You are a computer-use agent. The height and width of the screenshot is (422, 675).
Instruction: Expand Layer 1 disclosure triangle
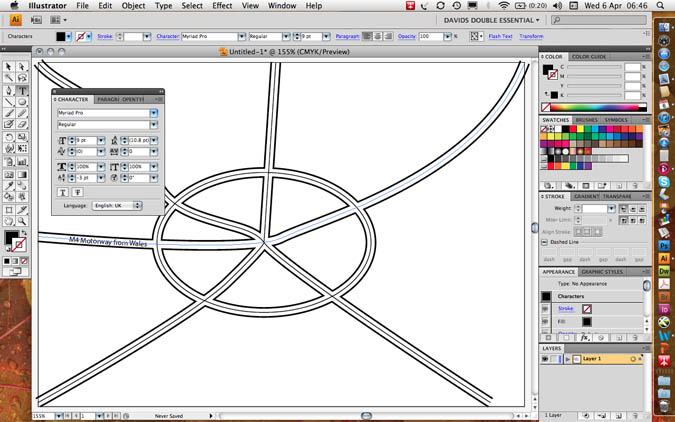[567, 358]
